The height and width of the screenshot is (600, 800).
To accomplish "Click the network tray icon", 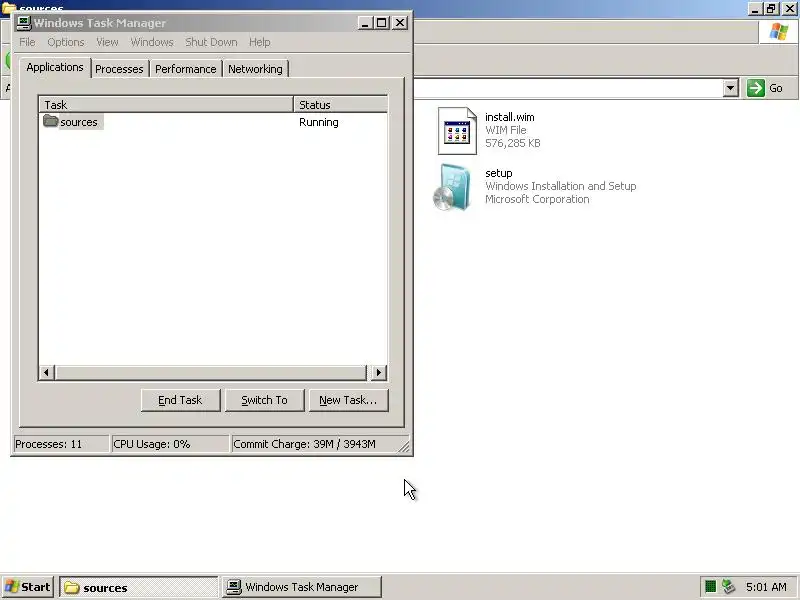I will tap(728, 587).
